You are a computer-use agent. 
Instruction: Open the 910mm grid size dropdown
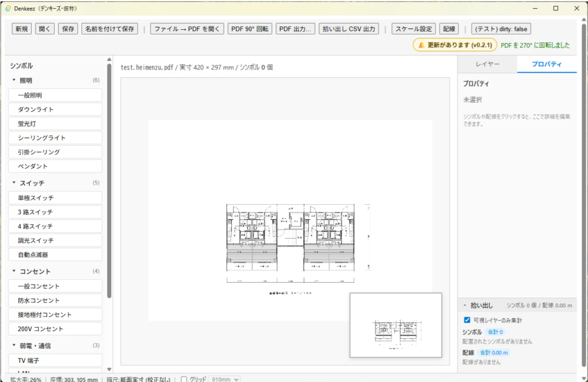point(225,379)
